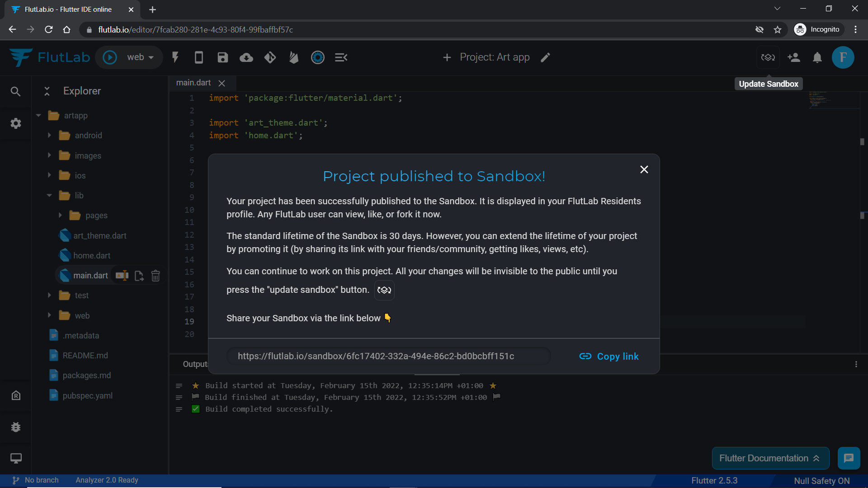Open the chat support button
Image resolution: width=868 pixels, height=488 pixels.
tap(849, 458)
